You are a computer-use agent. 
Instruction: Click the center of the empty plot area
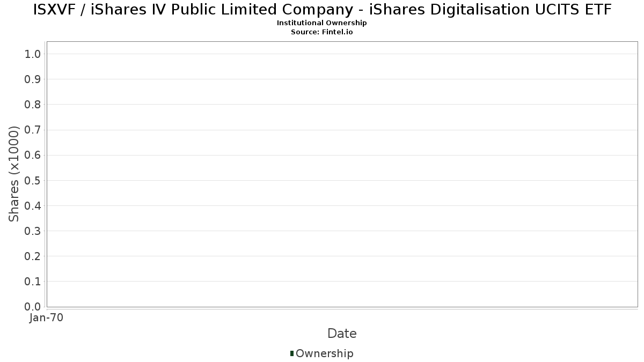coord(342,174)
